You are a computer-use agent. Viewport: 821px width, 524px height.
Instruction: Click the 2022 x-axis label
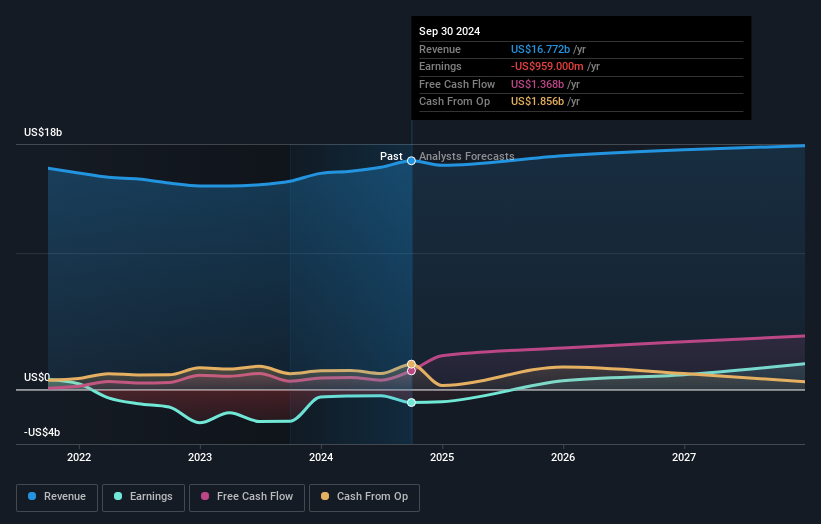pyautogui.click(x=79, y=458)
